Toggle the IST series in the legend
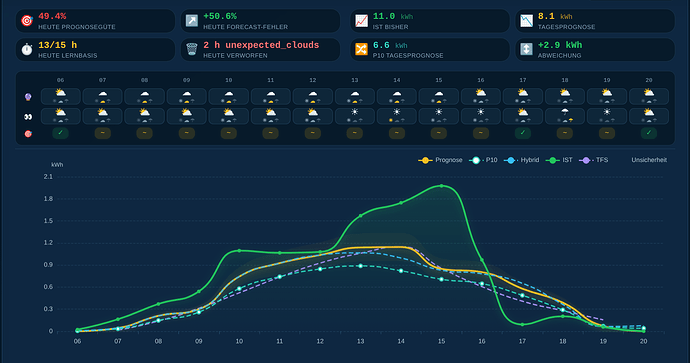690x363 pixels. click(x=559, y=160)
